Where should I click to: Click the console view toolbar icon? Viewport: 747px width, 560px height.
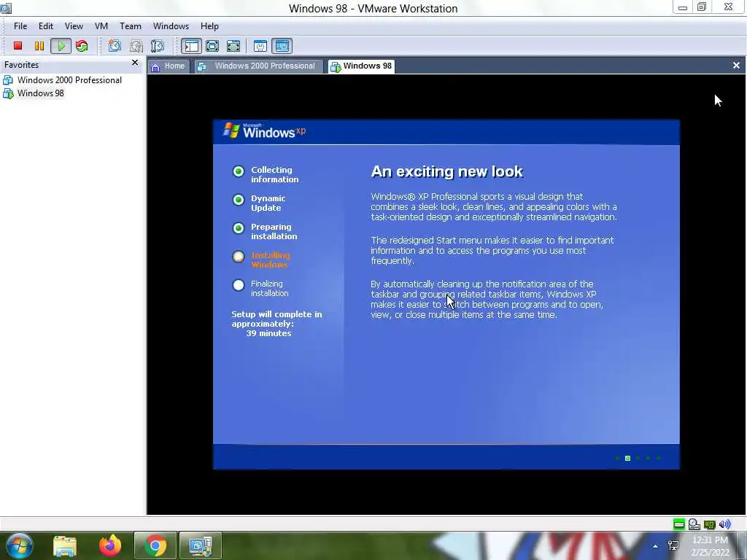[282, 46]
